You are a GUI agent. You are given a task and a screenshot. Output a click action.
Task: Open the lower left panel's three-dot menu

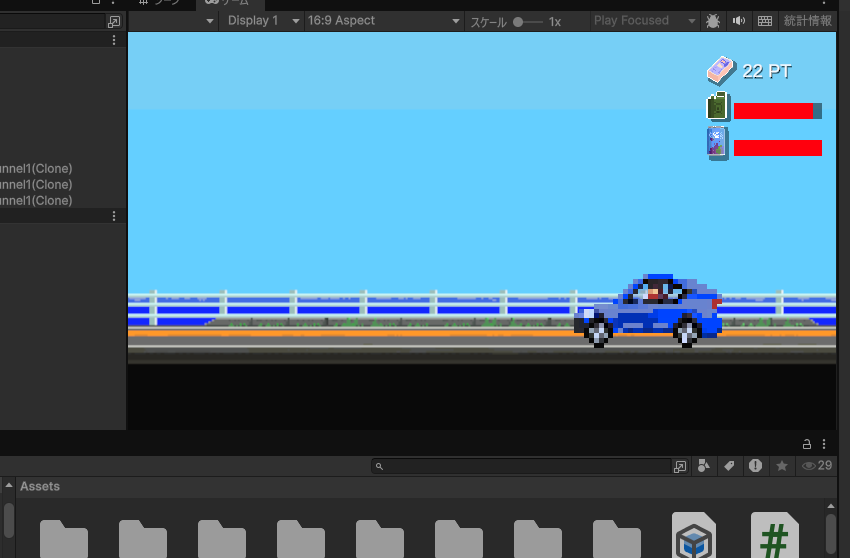pyautogui.click(x=114, y=216)
